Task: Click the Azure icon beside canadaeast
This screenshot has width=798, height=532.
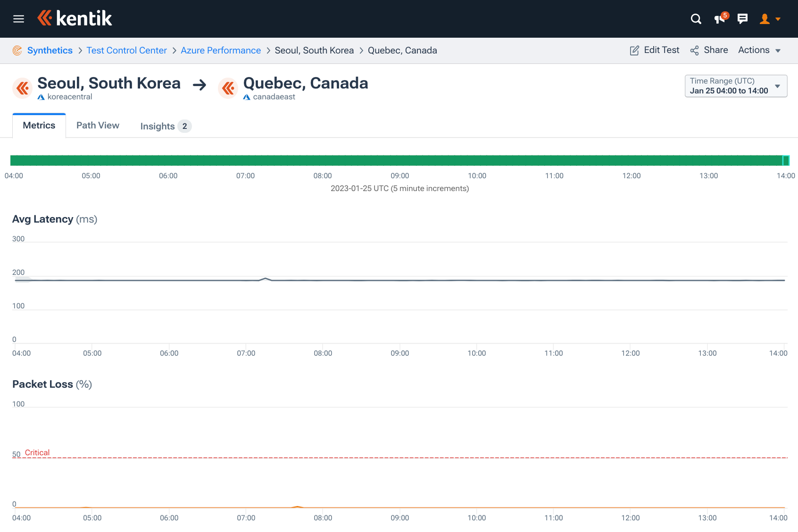Action: (x=247, y=97)
